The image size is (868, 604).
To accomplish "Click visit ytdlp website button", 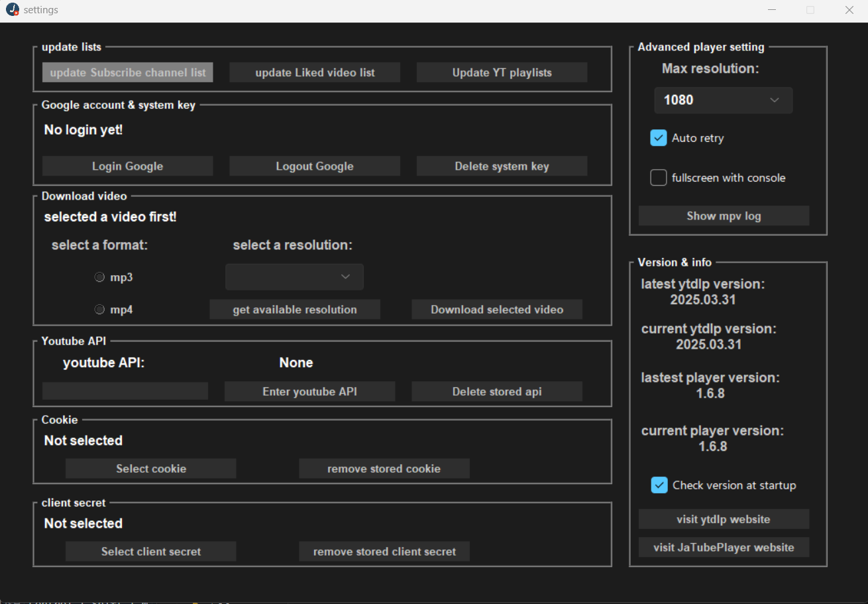I will [724, 518].
